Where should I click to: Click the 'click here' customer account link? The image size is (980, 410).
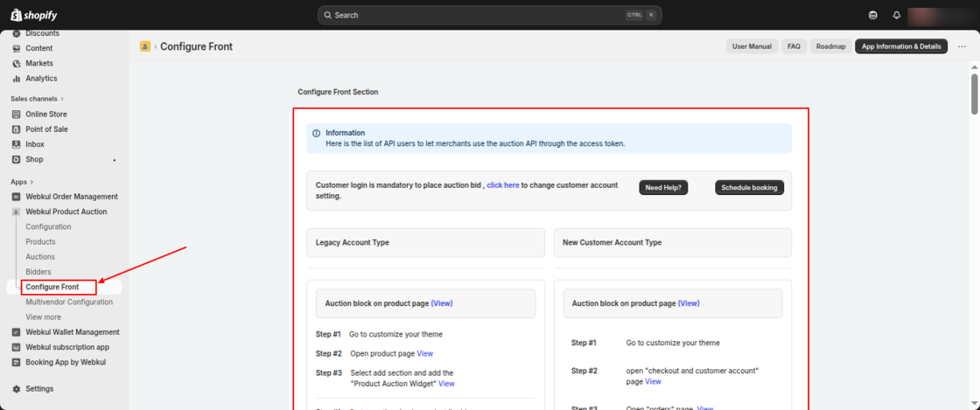point(503,185)
